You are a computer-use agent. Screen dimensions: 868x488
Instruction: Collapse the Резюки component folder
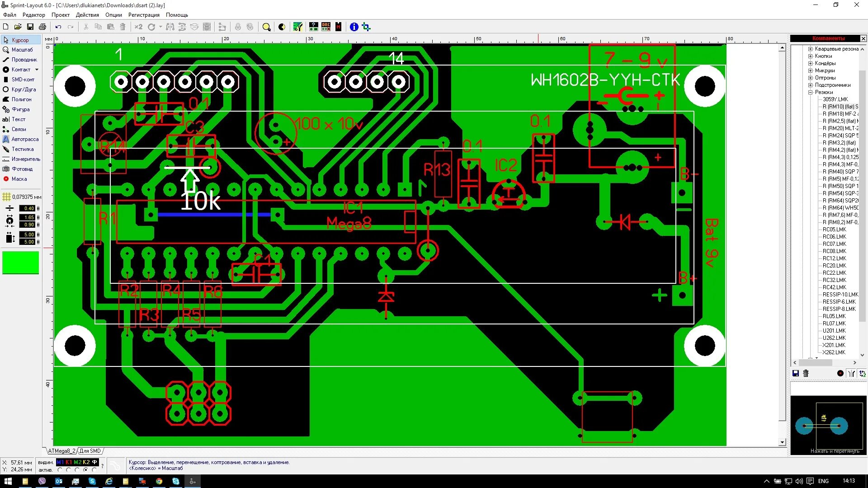click(x=811, y=92)
